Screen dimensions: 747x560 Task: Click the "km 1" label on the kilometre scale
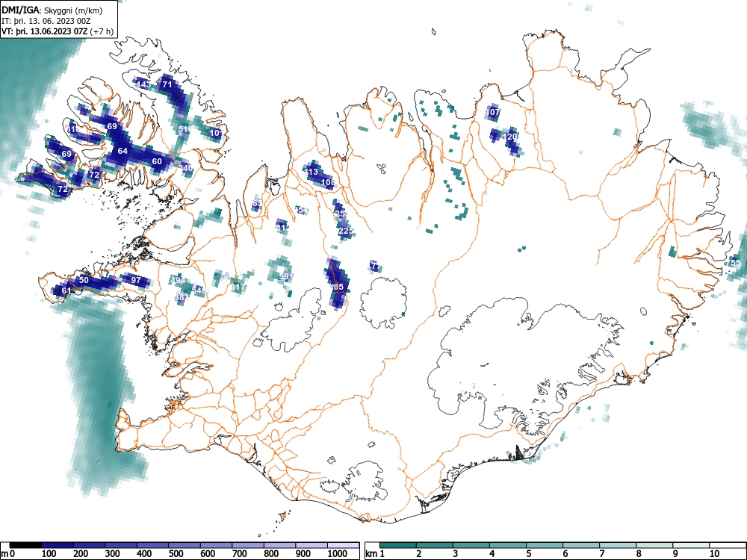pyautogui.click(x=375, y=554)
